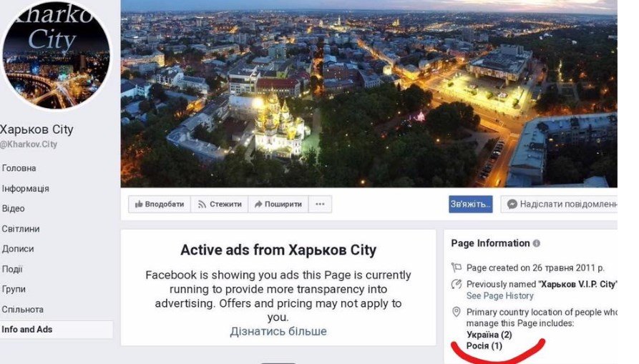This screenshot has height=364, width=639.
Task: Open the Інформація sidebar tab
Action: click(25, 189)
